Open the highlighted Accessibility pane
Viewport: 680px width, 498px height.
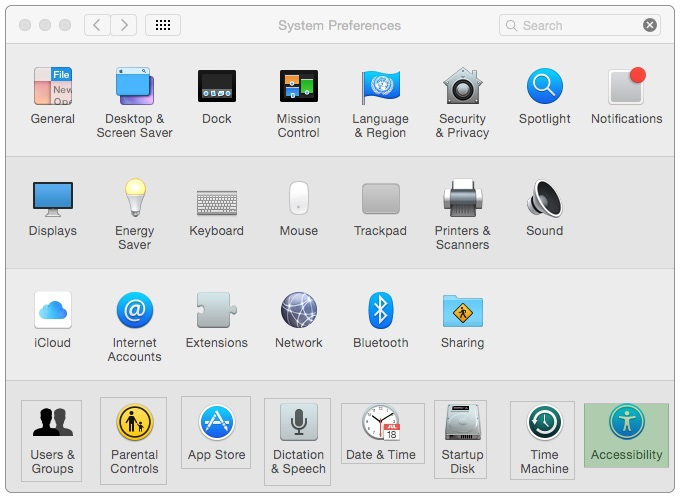click(x=627, y=435)
